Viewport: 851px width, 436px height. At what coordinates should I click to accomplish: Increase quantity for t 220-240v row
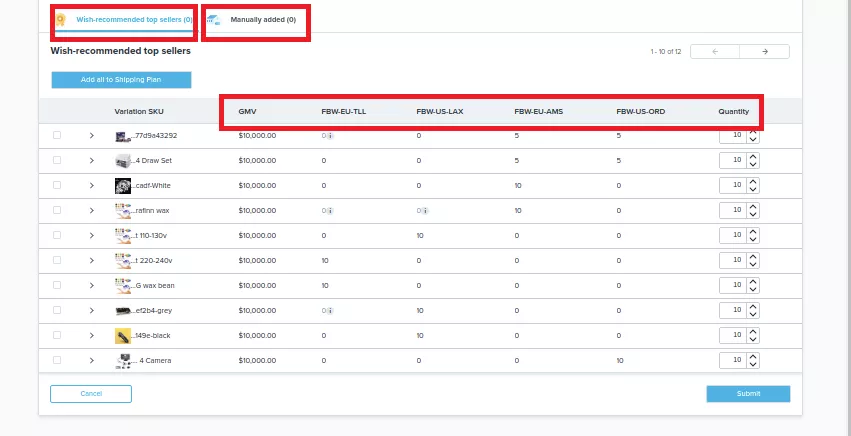coord(753,257)
